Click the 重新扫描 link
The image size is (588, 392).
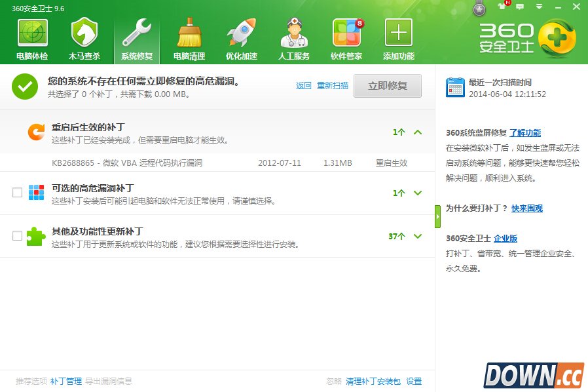(x=333, y=86)
